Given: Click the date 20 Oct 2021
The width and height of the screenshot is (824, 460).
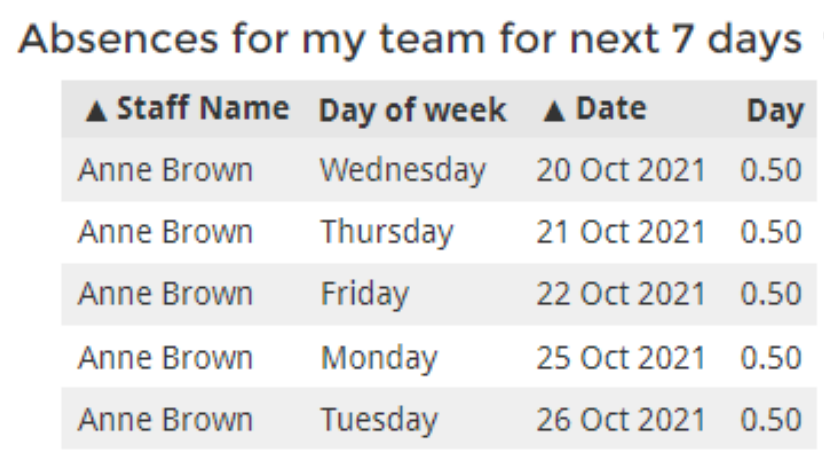Looking at the screenshot, I should (620, 170).
